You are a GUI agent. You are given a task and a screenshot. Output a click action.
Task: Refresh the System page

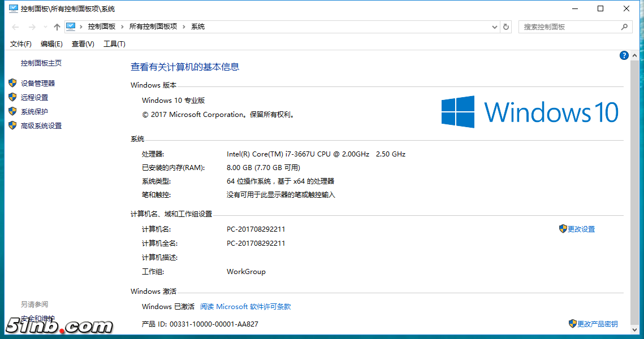506,27
